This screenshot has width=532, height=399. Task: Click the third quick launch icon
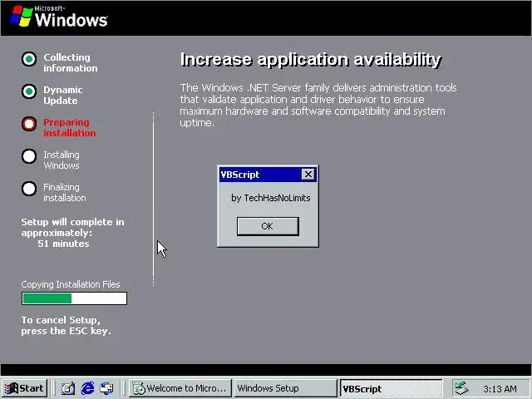[107, 388]
